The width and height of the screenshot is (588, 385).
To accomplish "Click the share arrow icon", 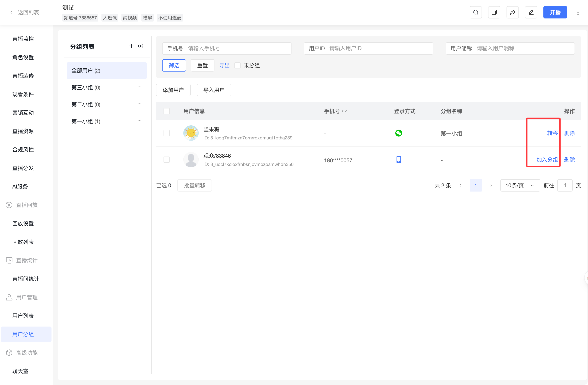I will point(513,12).
